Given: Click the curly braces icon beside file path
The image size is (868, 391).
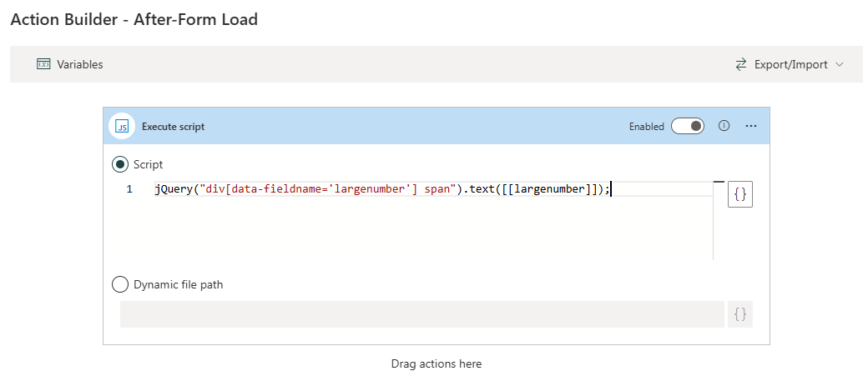Looking at the screenshot, I should (x=739, y=314).
